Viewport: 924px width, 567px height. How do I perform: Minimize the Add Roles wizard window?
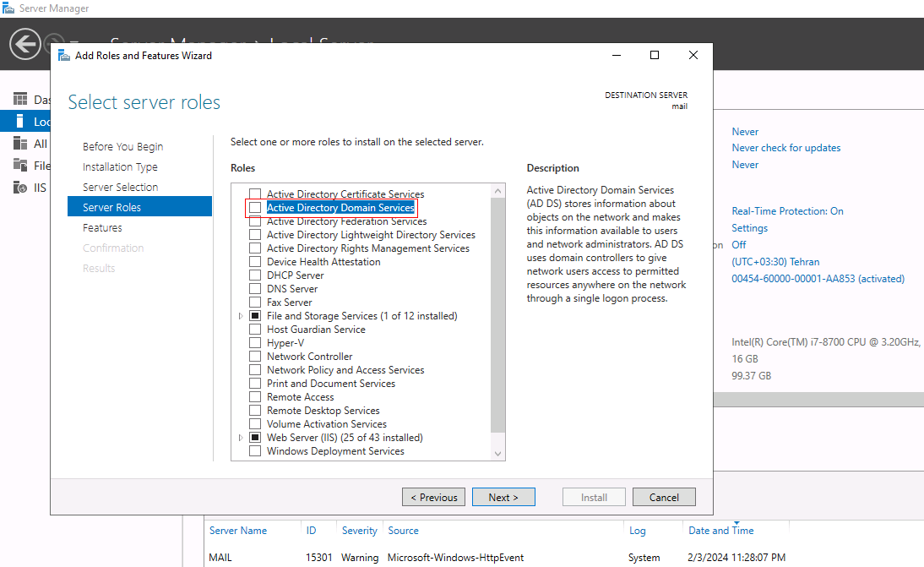point(617,55)
